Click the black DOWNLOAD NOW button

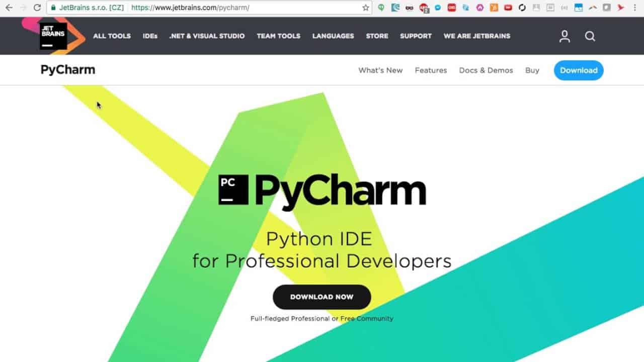pos(322,297)
